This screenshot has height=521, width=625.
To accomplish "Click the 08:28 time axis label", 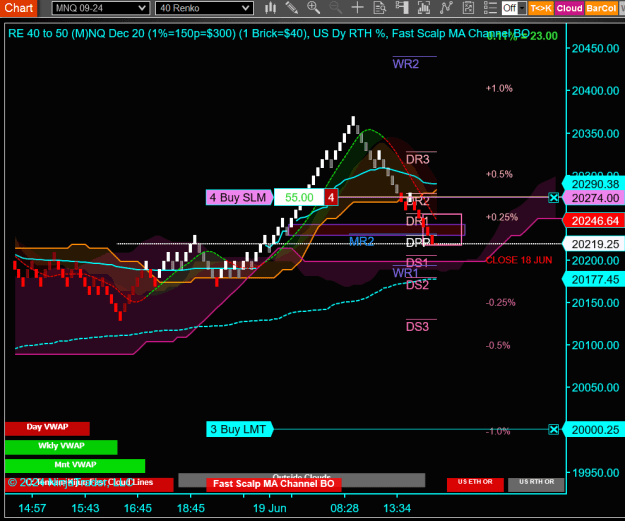I will [x=344, y=508].
